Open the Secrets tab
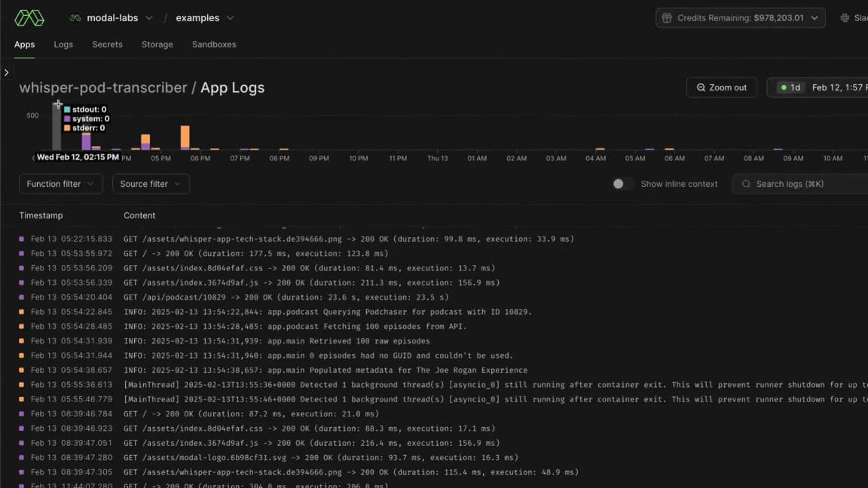 tap(108, 44)
